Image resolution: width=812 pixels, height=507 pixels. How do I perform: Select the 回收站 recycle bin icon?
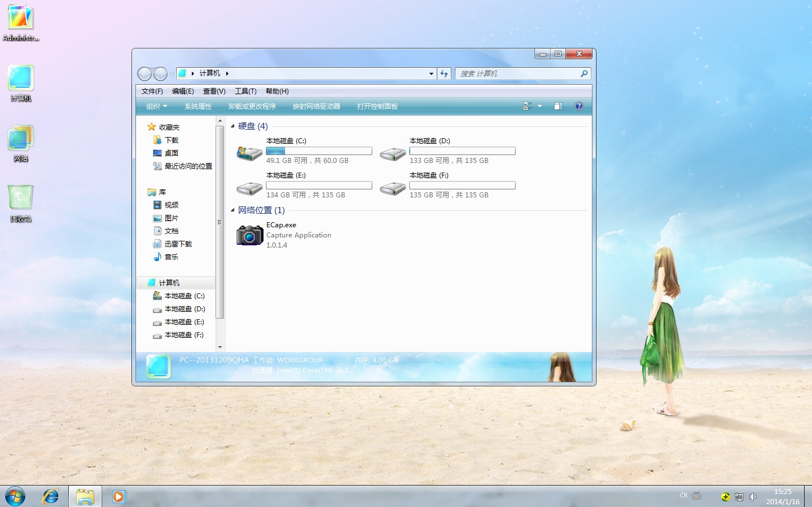[x=21, y=204]
